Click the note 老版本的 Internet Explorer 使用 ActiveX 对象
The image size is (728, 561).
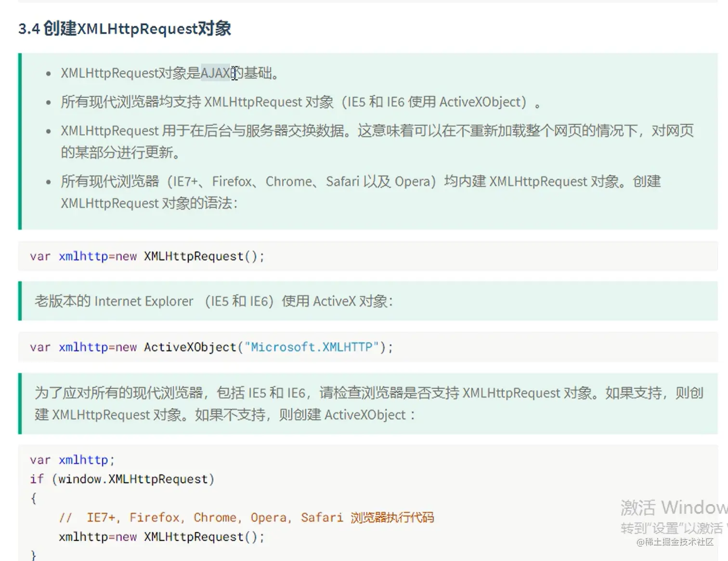pyautogui.click(x=214, y=301)
